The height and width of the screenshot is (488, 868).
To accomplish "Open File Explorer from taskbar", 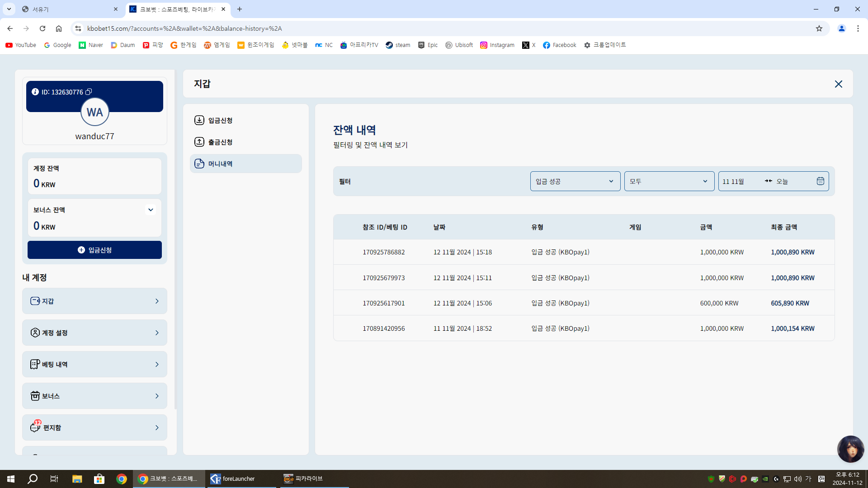I will (x=77, y=479).
